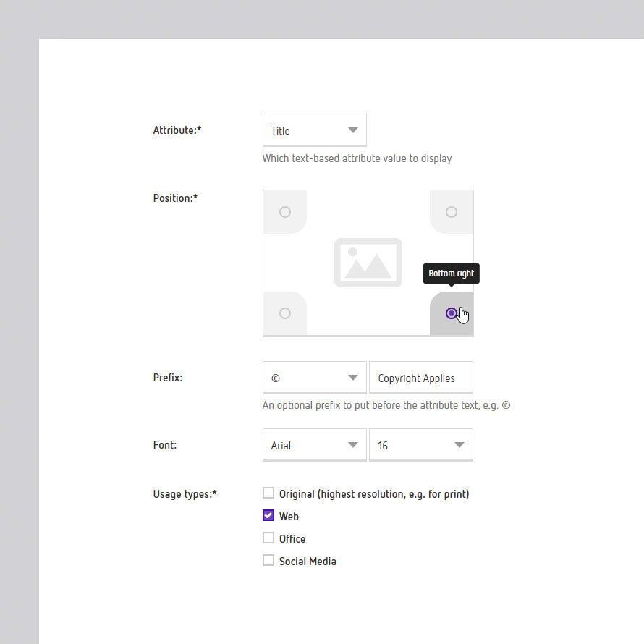Click the 'Usage types:*' field label
644x644 pixels.
185,494
